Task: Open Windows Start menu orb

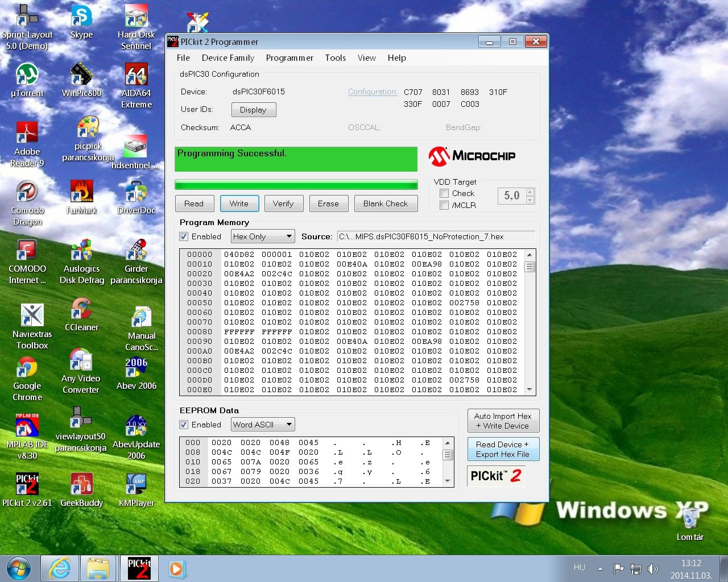Action: click(19, 568)
